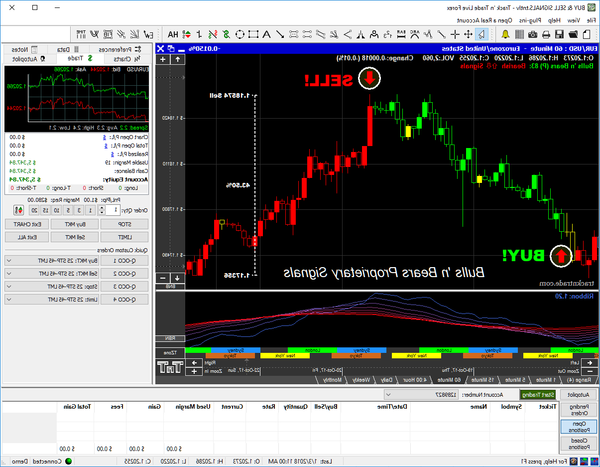Select the Weekly timeframe tab
This screenshot has width=600, height=467.
(x=360, y=380)
